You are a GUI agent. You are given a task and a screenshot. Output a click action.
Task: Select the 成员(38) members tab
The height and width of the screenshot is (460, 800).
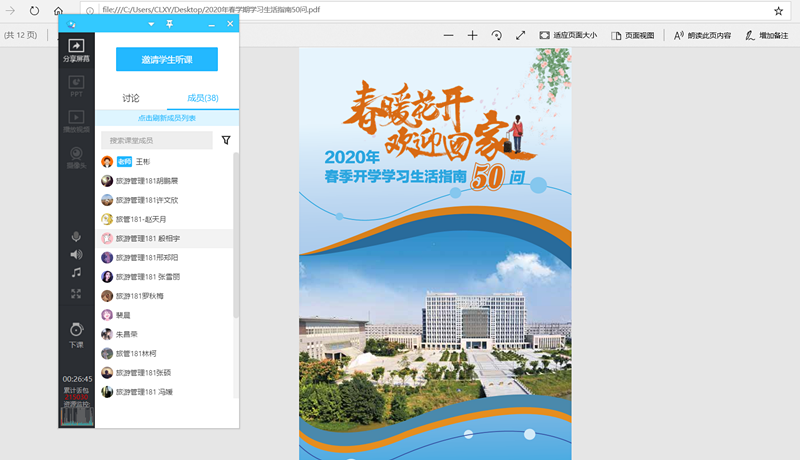pos(203,98)
